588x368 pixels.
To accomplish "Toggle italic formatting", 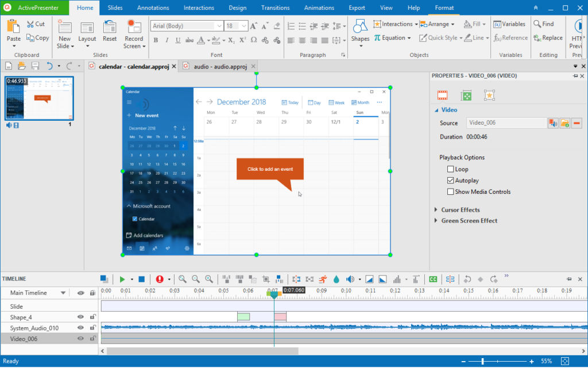I will click(167, 40).
